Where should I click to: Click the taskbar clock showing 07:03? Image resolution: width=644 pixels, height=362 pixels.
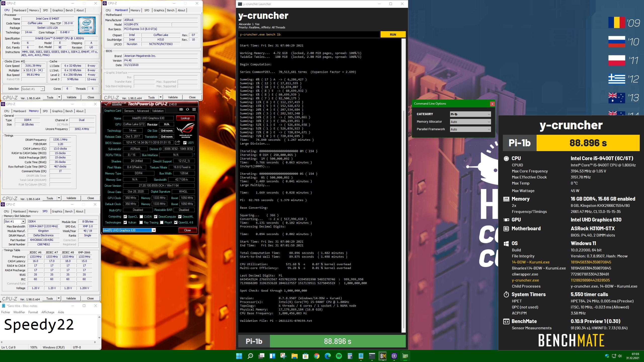(633, 356)
